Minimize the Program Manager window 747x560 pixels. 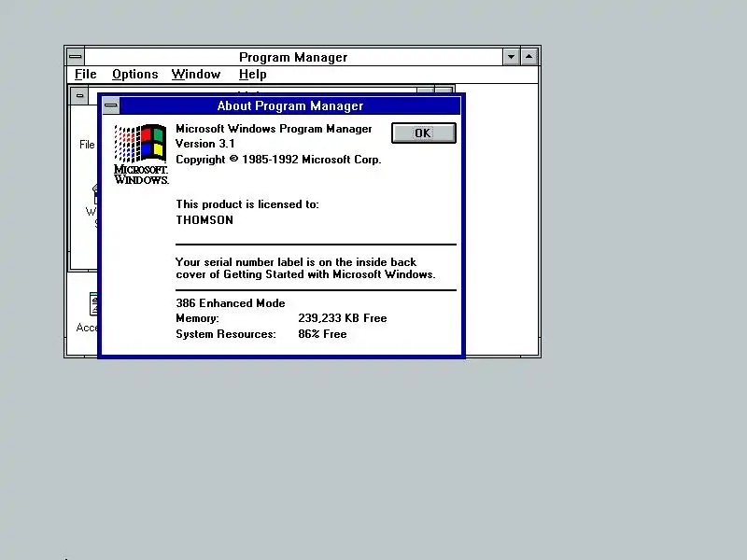click(511, 57)
